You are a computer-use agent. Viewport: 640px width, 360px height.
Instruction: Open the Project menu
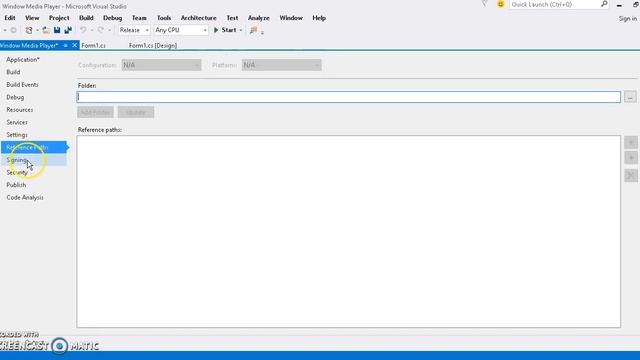59,18
